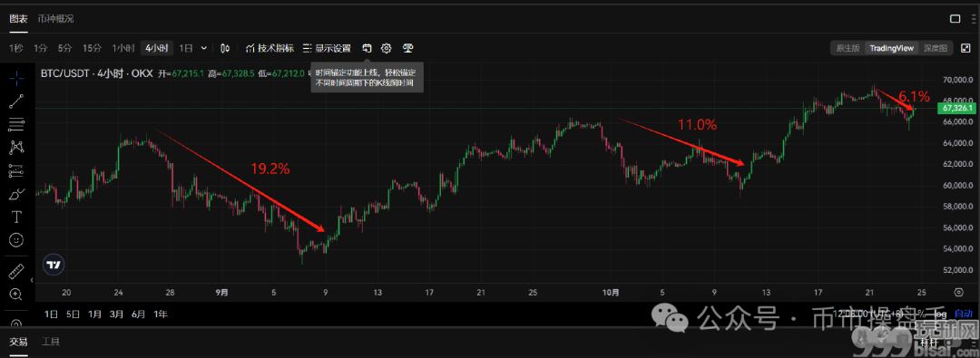The height and width of the screenshot is (358, 980).
Task: Switch to 1小时 timeframe
Action: point(123,48)
